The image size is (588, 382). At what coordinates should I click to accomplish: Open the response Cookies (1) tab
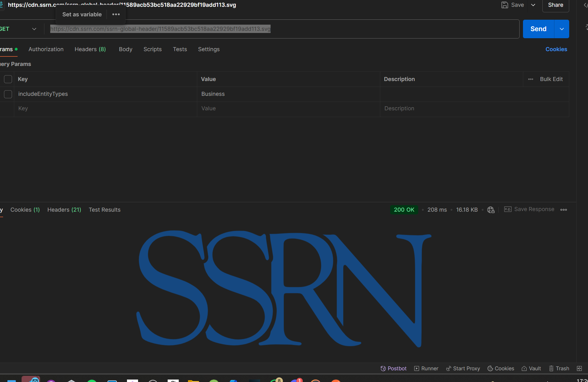25,210
